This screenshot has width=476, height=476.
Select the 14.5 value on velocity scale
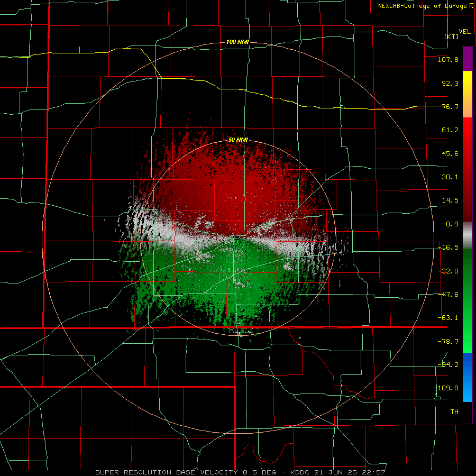pos(450,200)
